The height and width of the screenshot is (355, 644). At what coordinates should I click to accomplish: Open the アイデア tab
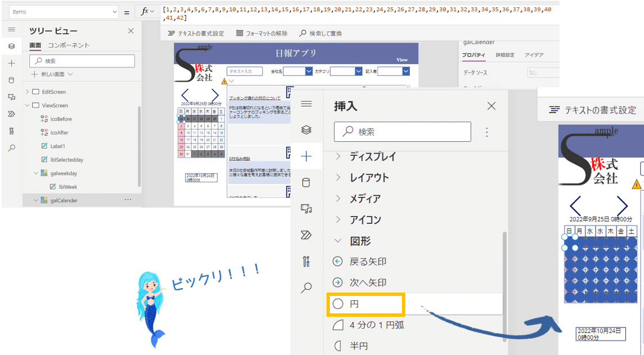point(534,55)
